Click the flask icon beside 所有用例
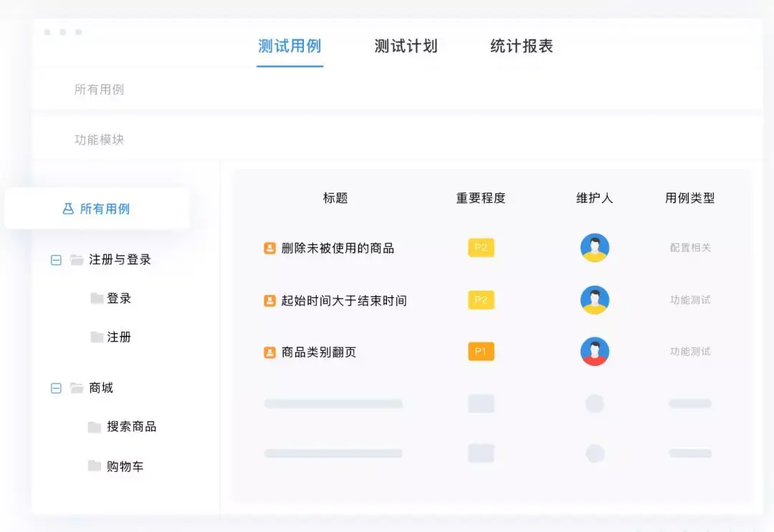The width and height of the screenshot is (774, 532). (68, 208)
